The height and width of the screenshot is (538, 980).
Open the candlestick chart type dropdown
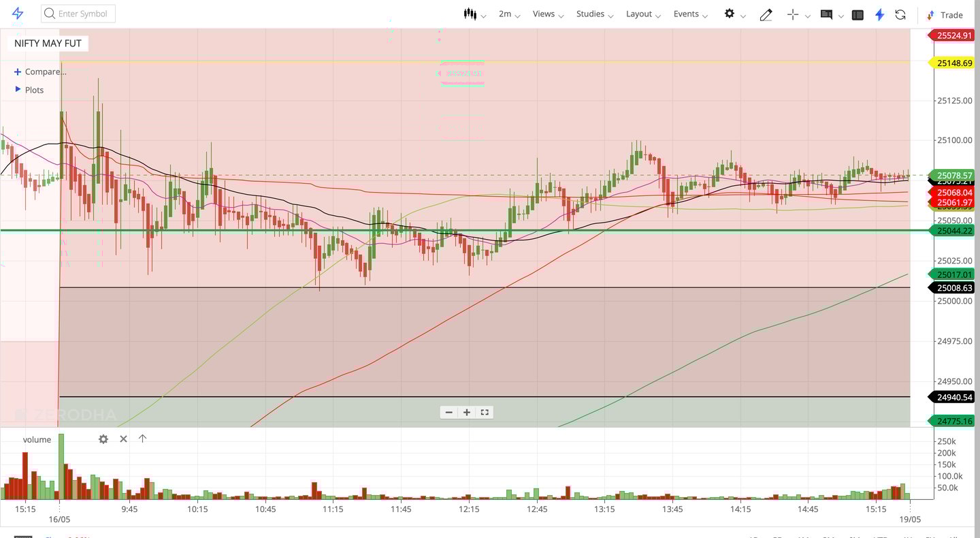[474, 14]
